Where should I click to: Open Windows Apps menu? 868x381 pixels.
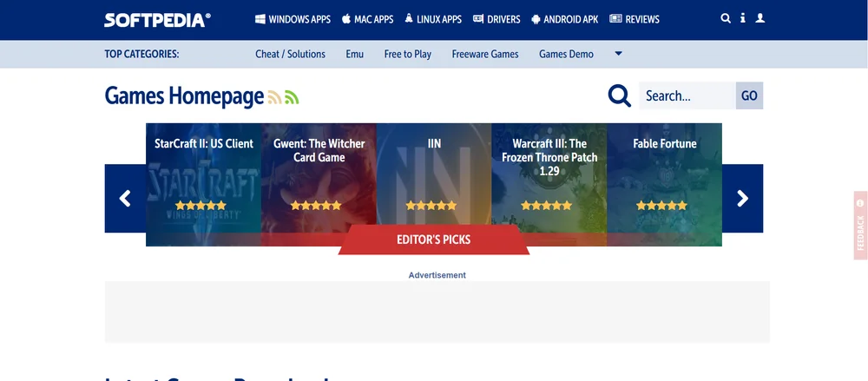tap(293, 19)
